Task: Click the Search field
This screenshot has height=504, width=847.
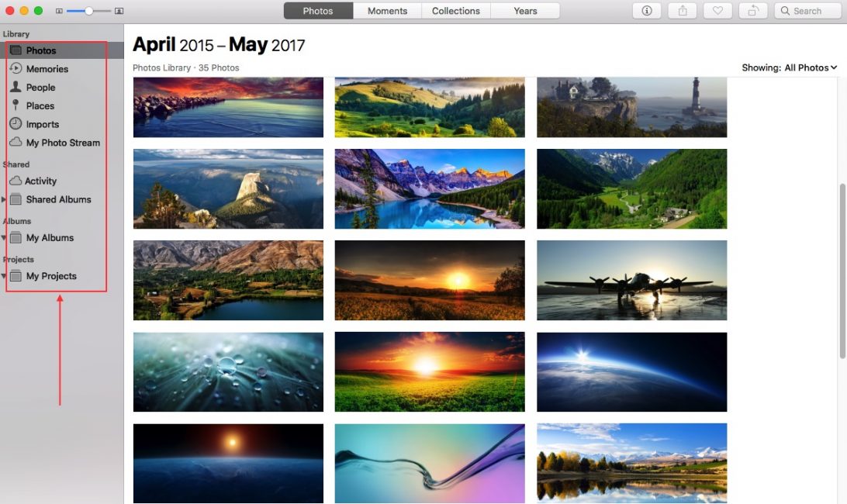Action: click(x=807, y=11)
